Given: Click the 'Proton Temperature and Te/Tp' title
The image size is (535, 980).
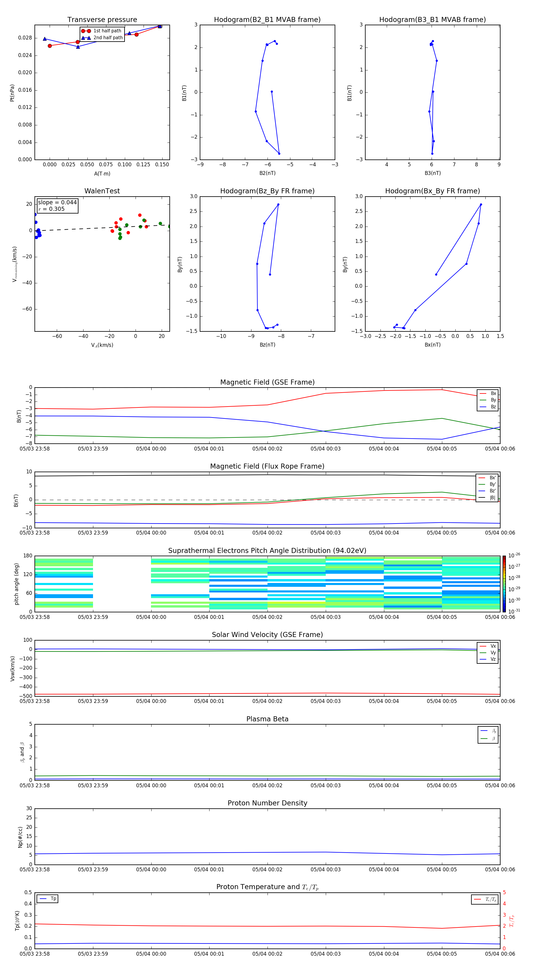Looking at the screenshot, I should 267,887.
